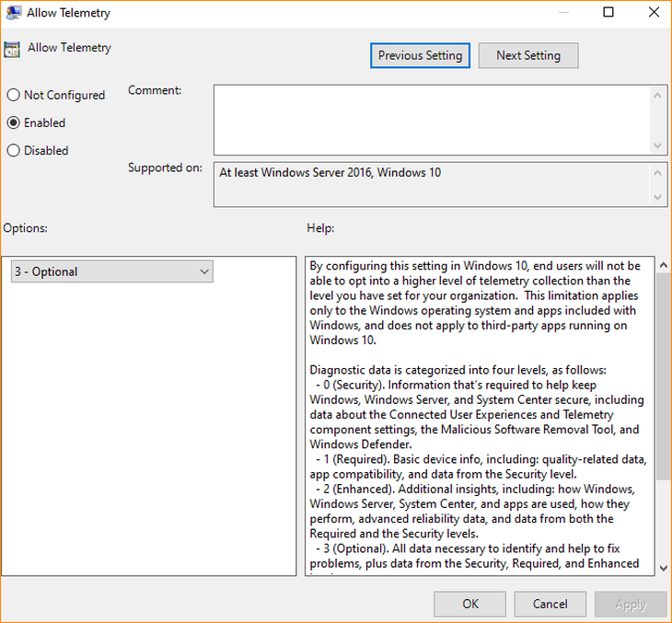Close the Allow Telemetry window
The height and width of the screenshot is (623, 672).
point(654,12)
